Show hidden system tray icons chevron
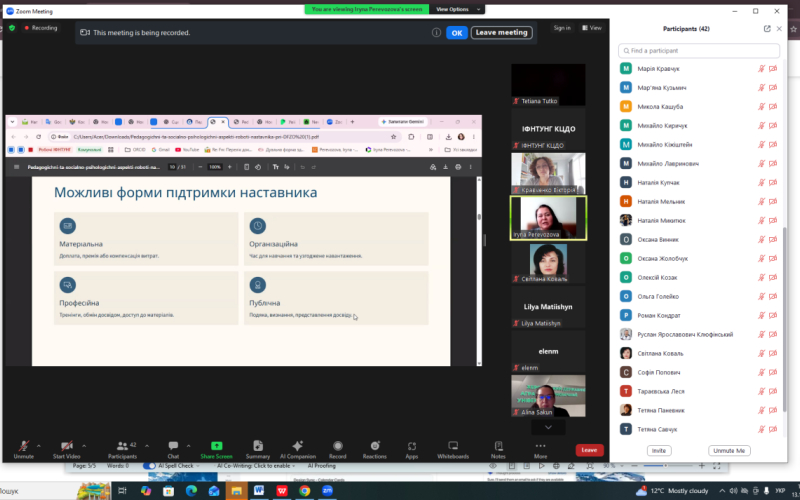This screenshot has height=500, width=800. (x=722, y=491)
